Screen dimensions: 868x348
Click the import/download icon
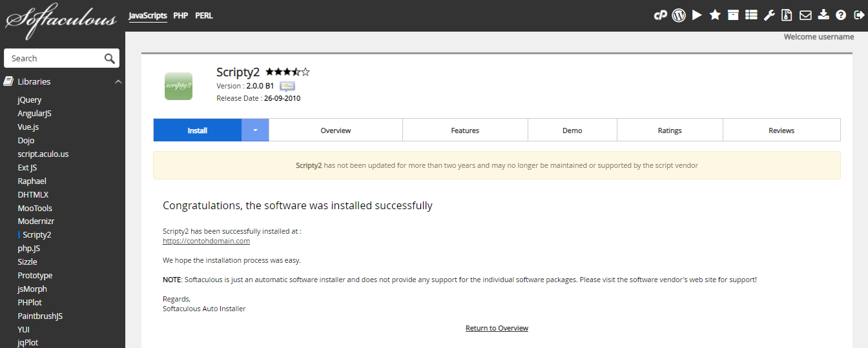tap(823, 15)
